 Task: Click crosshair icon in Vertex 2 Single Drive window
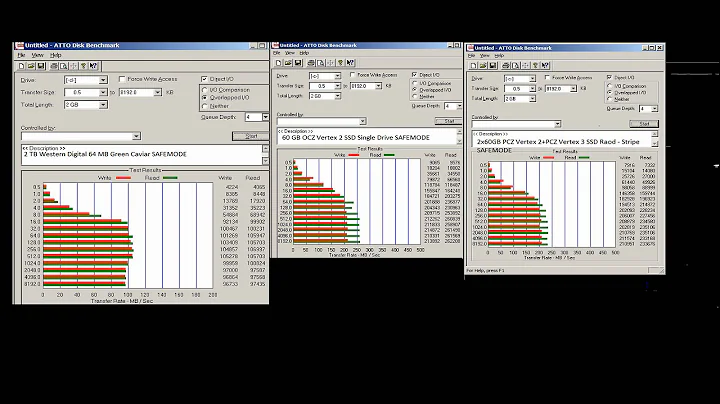point(331,63)
